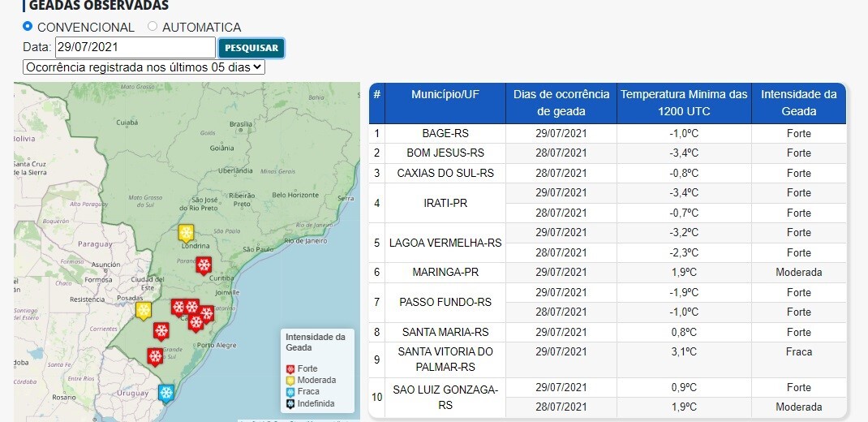Screen dimensions: 868x422
Task: Click the Intensidade da Geada column header
Action: coord(798,103)
